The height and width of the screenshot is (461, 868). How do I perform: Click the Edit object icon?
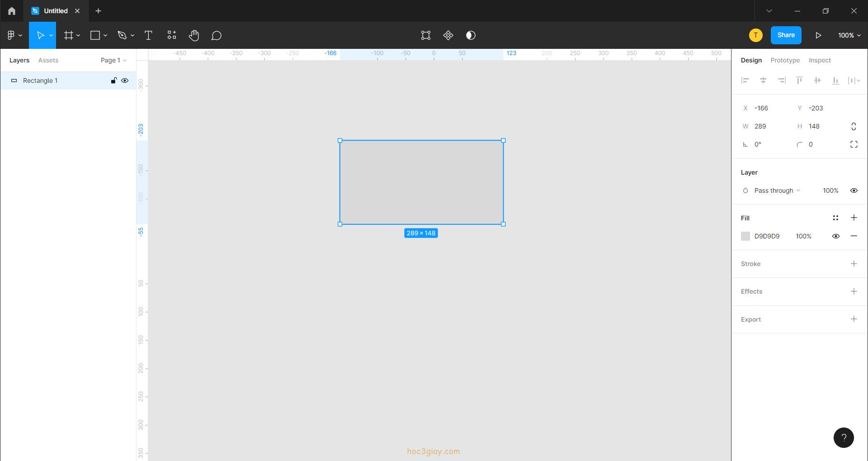(425, 35)
